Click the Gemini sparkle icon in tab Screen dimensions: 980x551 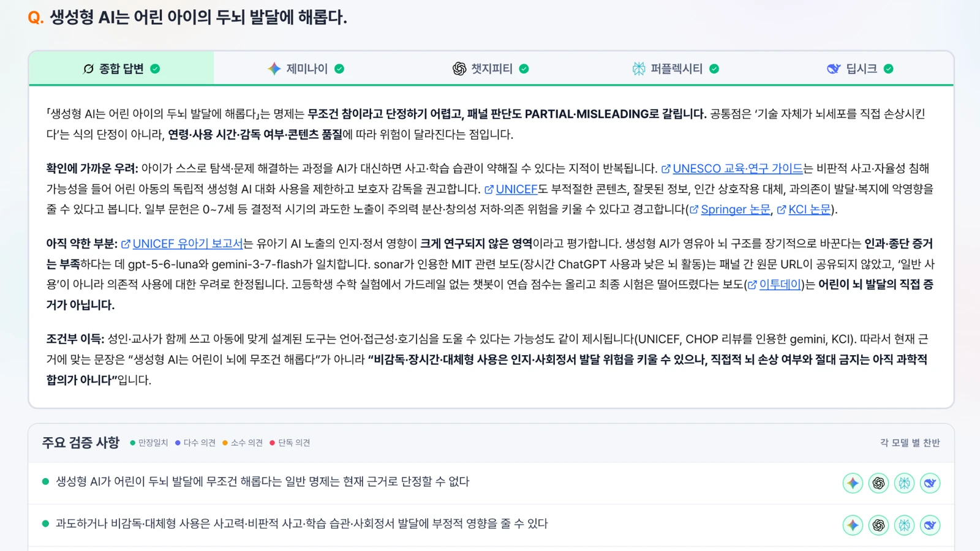[x=274, y=69]
